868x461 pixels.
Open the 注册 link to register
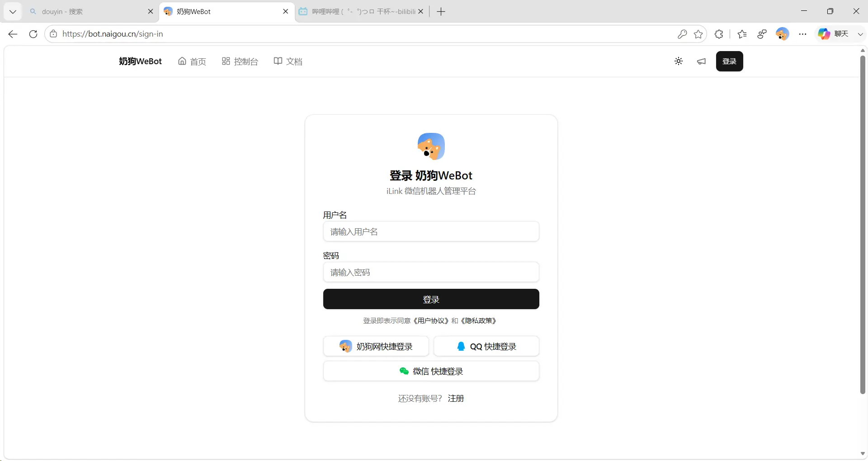456,398
